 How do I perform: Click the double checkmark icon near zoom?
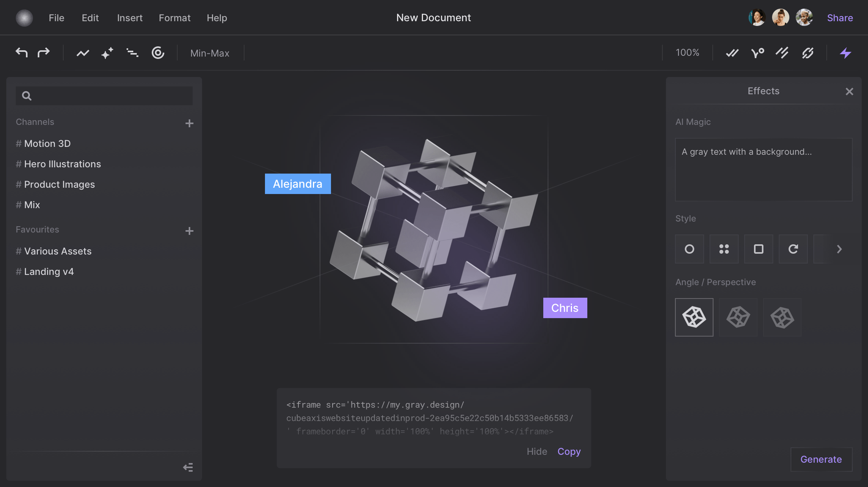tap(732, 52)
